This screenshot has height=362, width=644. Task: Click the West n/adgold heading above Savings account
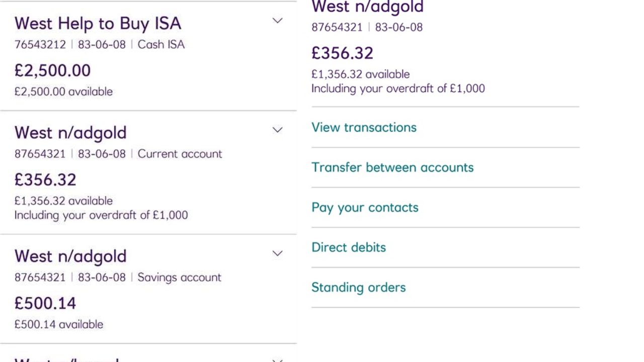pyautogui.click(x=70, y=256)
